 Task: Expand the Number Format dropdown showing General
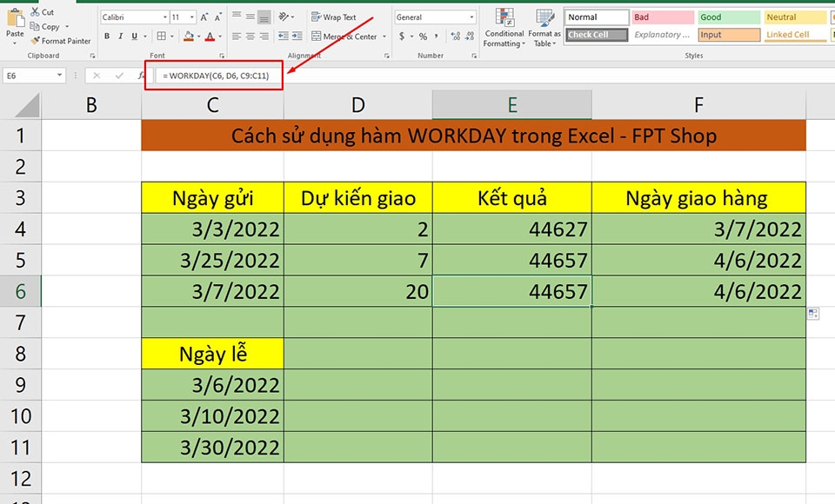[x=472, y=17]
